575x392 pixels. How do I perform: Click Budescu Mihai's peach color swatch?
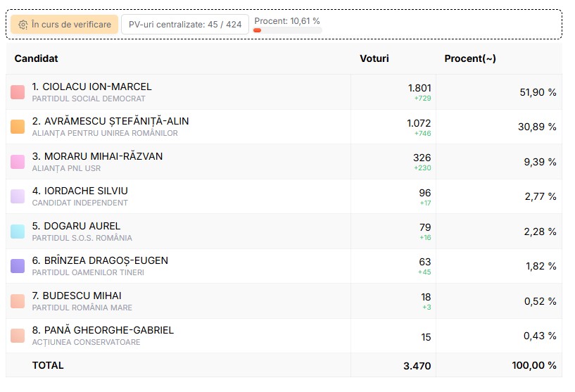pyautogui.click(x=18, y=301)
